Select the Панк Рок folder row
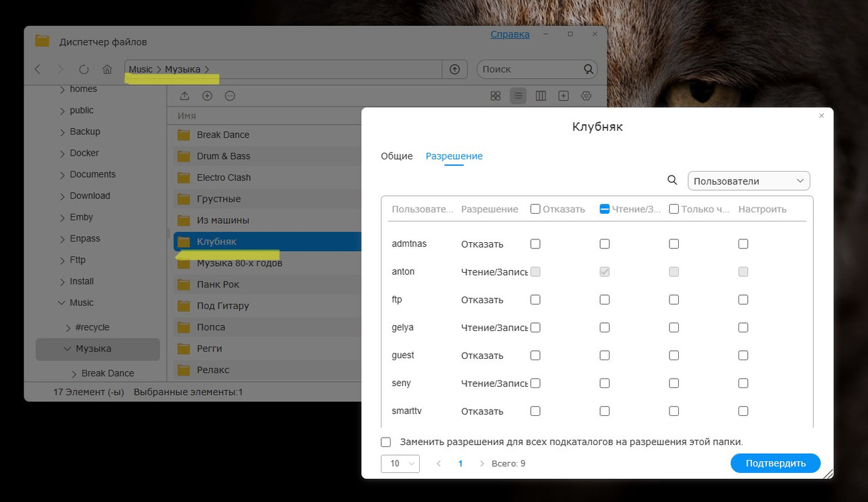The height and width of the screenshot is (502, 868). click(x=268, y=284)
